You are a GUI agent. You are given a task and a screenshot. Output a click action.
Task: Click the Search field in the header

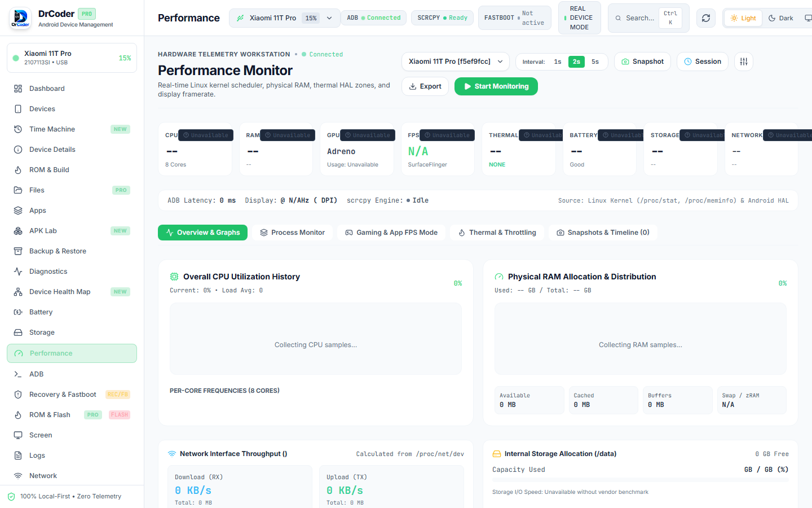point(648,18)
